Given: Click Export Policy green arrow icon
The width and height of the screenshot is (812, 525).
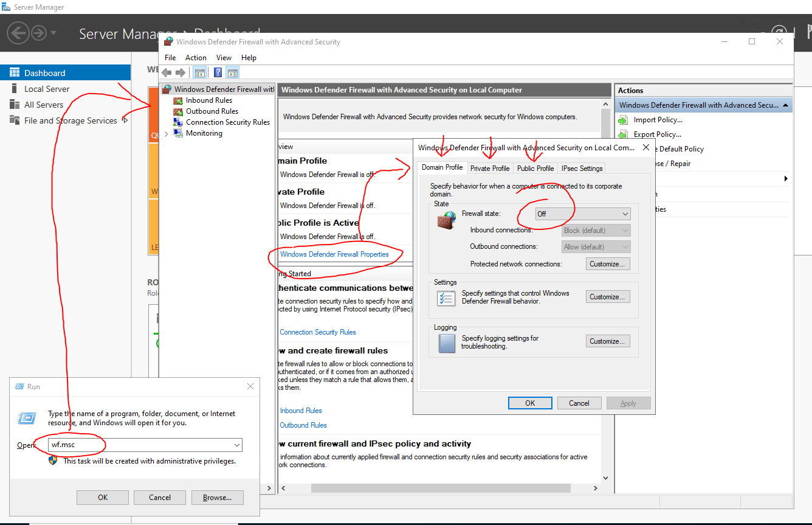Looking at the screenshot, I should click(624, 134).
